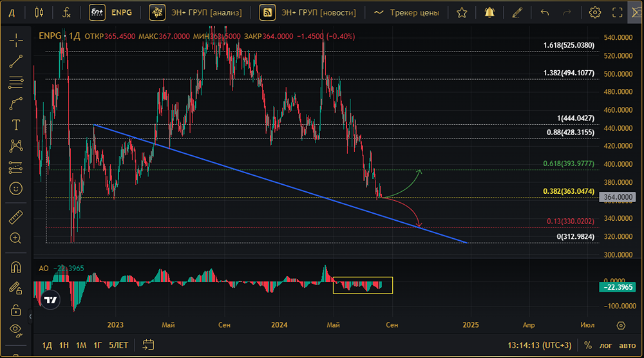
Task: Open the Трекер цены tool
Action: pyautogui.click(x=406, y=13)
